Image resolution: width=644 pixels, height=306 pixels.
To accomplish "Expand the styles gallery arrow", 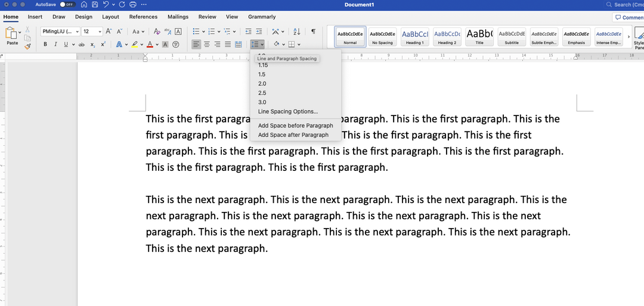I will point(628,37).
